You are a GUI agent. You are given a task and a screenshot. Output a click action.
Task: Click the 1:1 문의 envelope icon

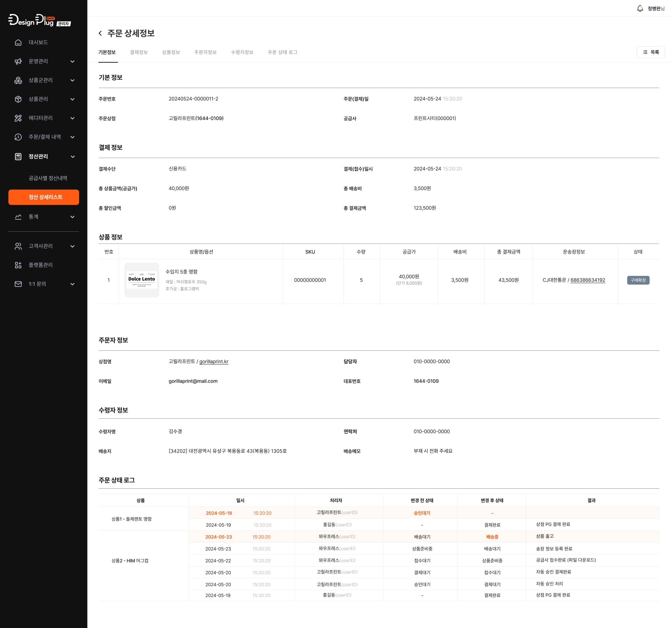(18, 284)
